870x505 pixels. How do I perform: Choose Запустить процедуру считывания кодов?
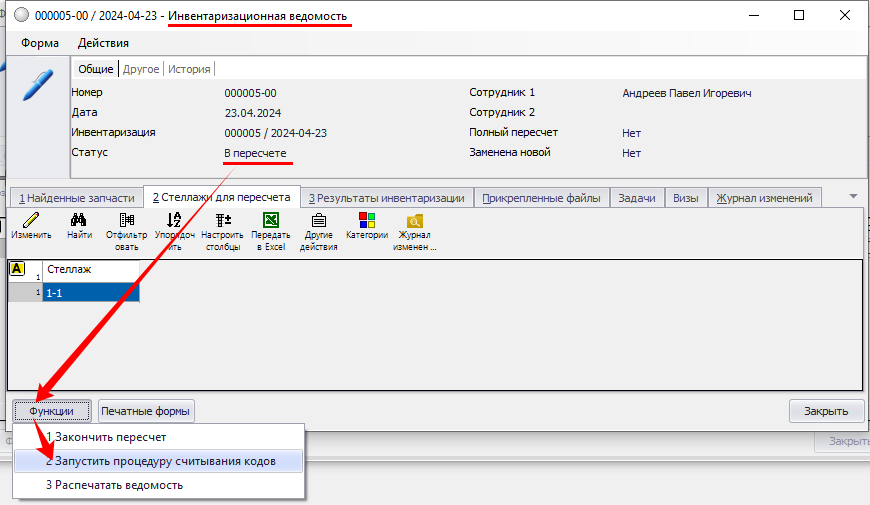coord(159,461)
